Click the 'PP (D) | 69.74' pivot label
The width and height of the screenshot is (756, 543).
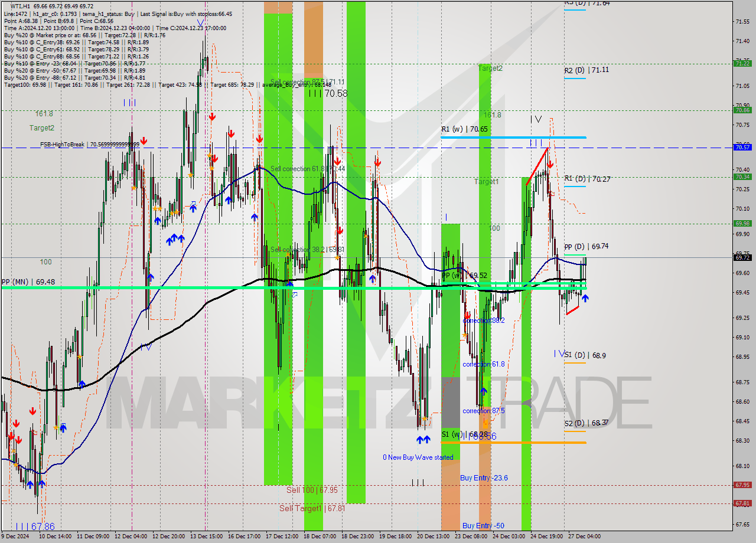[586, 246]
